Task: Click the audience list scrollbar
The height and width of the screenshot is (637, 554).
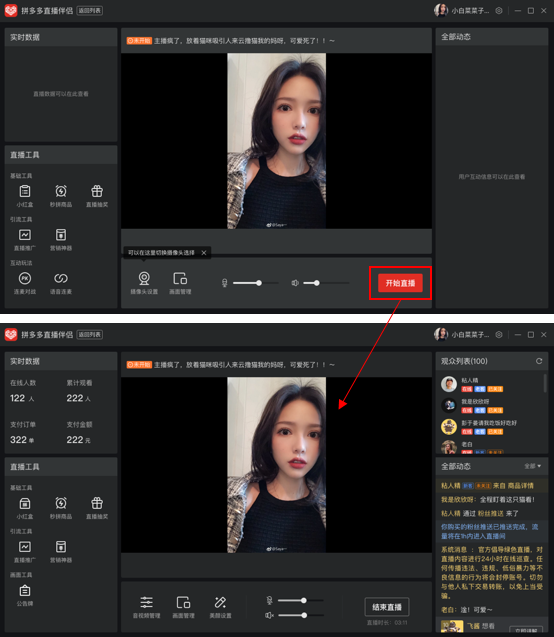Action: [x=545, y=383]
